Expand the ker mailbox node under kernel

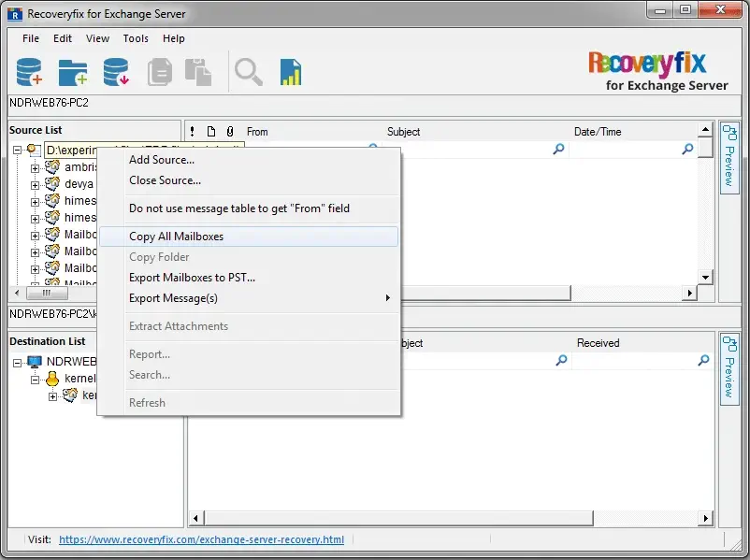[x=52, y=396]
